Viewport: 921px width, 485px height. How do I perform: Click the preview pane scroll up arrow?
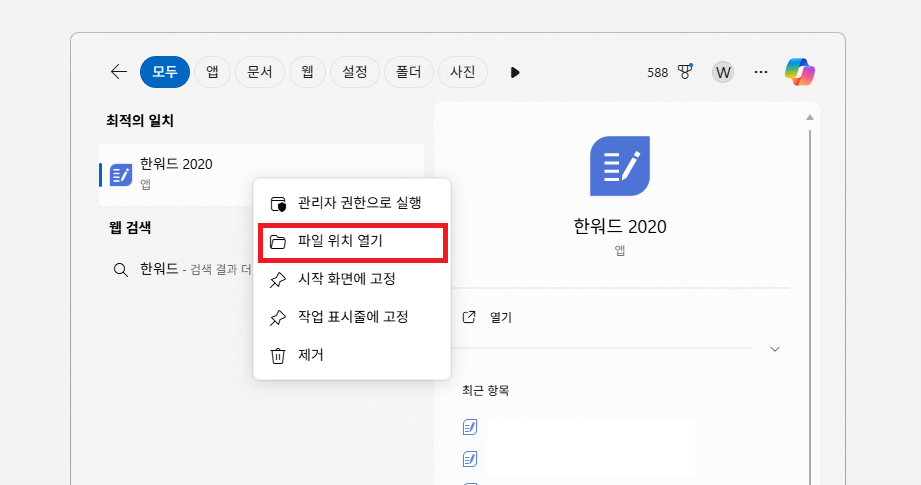tap(810, 117)
